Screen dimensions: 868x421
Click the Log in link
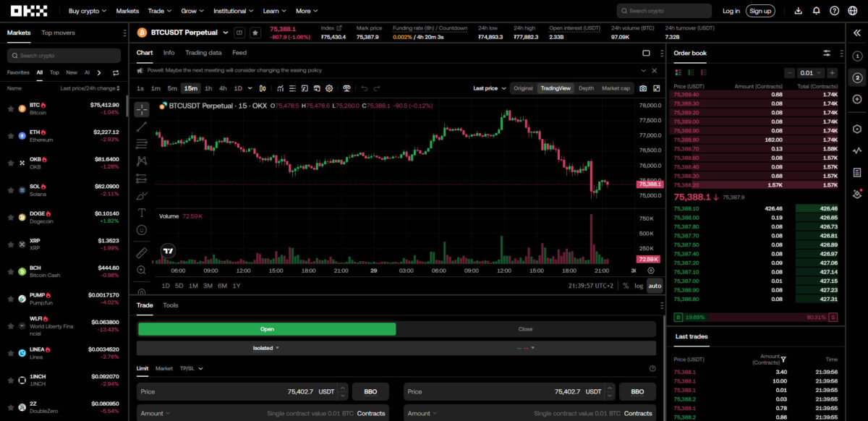[x=731, y=11]
